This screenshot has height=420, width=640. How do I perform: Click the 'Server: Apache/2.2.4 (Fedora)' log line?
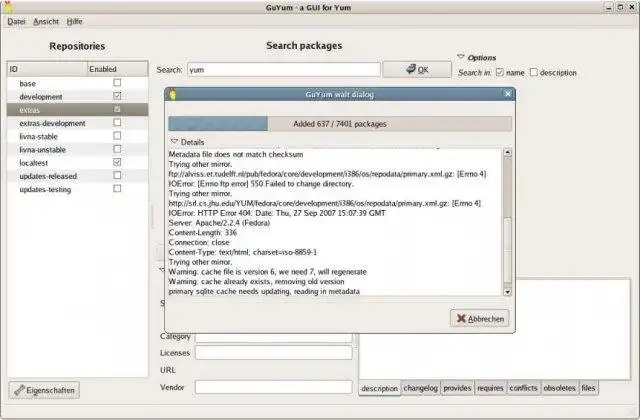(219, 223)
